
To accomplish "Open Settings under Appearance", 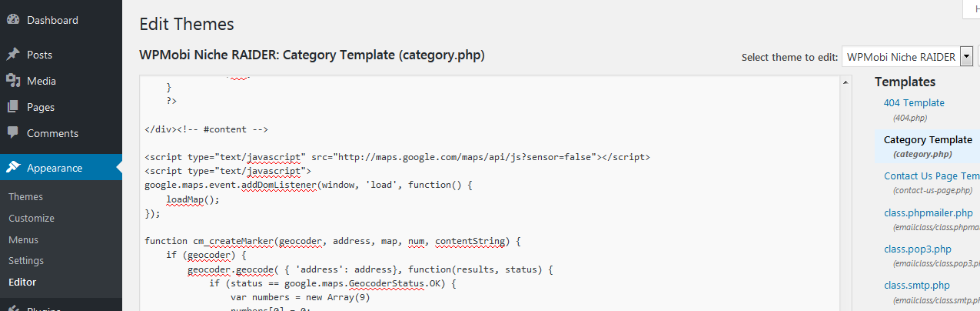I will click(26, 260).
